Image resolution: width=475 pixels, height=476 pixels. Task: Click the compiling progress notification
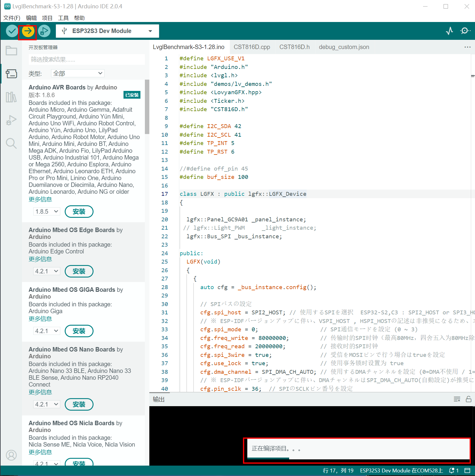[358, 449]
